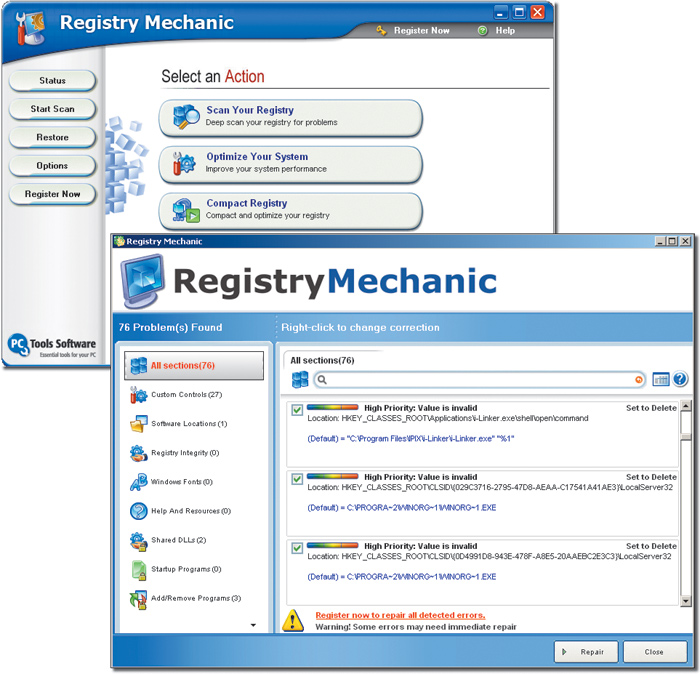Viewport: 700px width, 674px height.
Task: Click the PC Tools Software logo
Action: [x=52, y=345]
